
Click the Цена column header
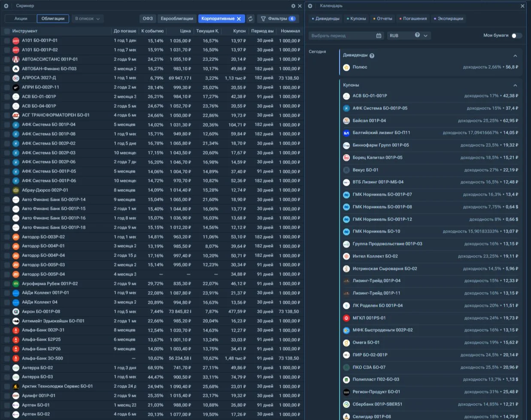(185, 31)
